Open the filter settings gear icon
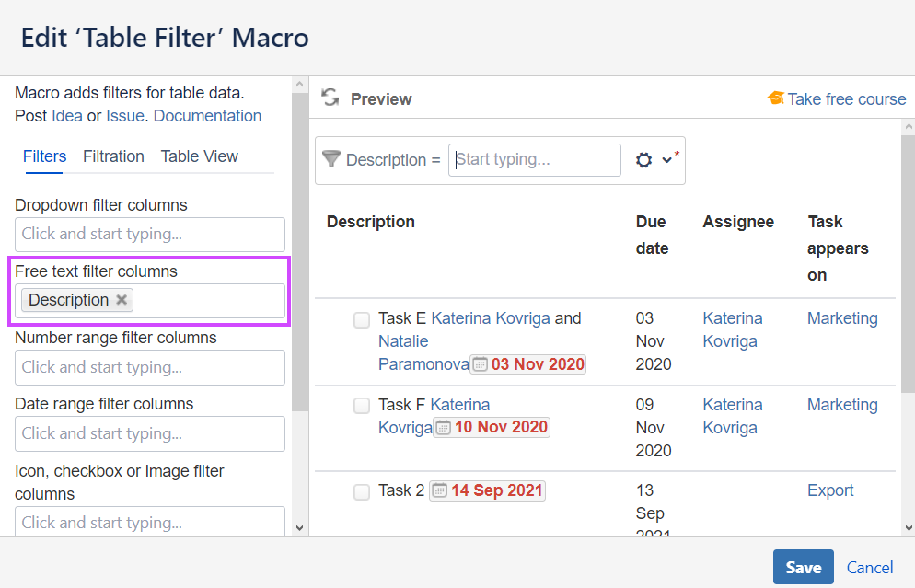915x588 pixels. (x=644, y=160)
